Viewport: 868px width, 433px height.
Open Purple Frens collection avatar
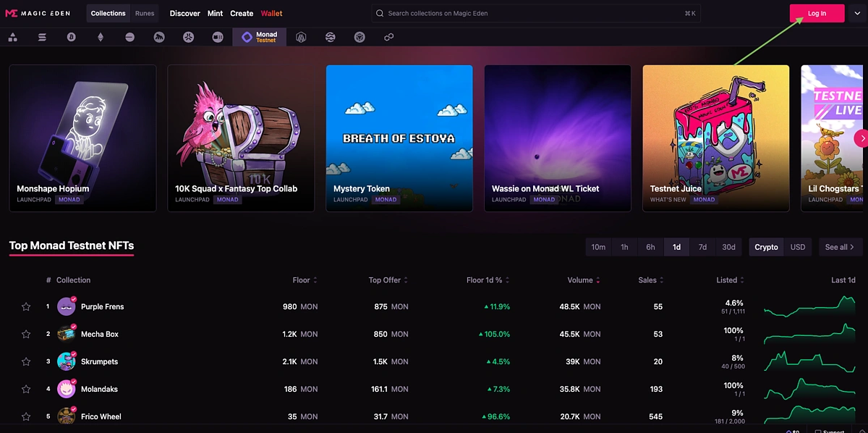tap(67, 306)
